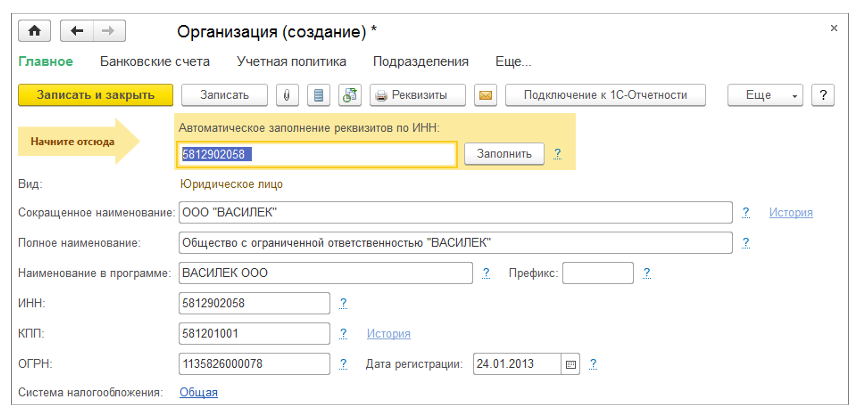Open help with the toolbar question mark button
This screenshot has height=413, width=856.
click(x=823, y=95)
